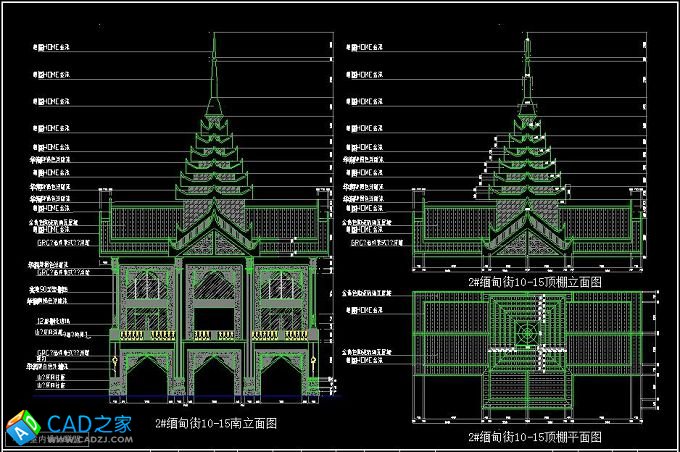680x452 pixels.
Task: Select the topmost annotation label on canopy elevation
Action: tap(365, 46)
